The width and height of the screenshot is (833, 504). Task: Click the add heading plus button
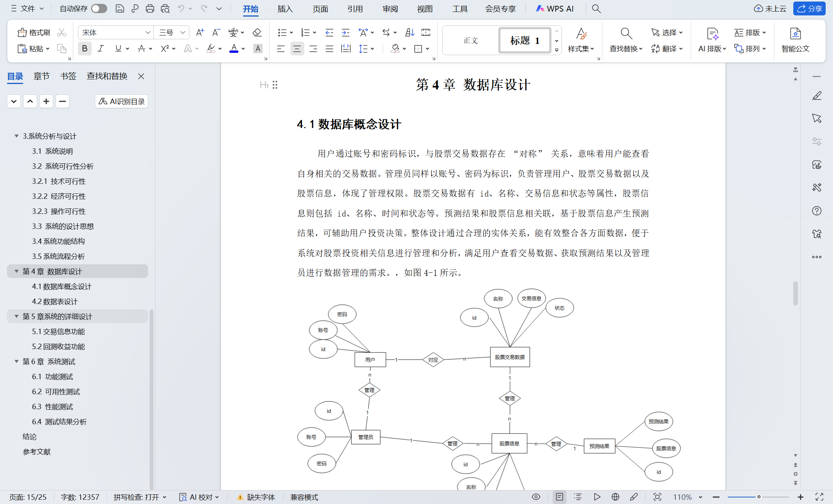46,101
